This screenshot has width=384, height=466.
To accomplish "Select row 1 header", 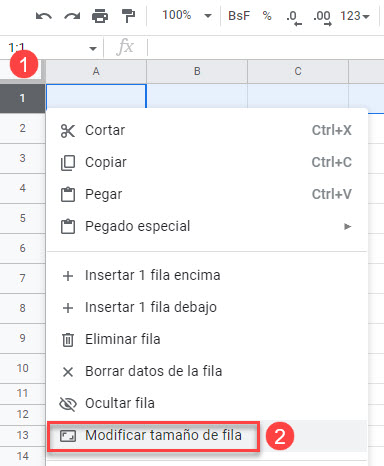I will pos(22,98).
